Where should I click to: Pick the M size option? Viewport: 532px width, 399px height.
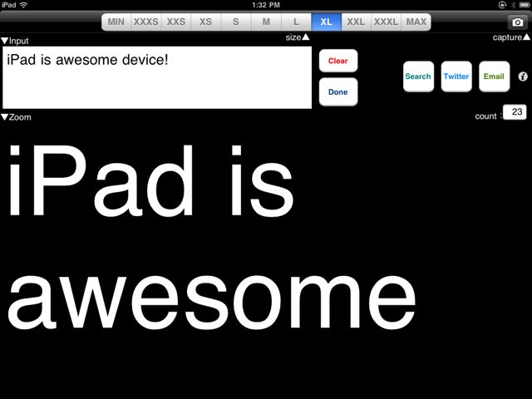(x=266, y=22)
